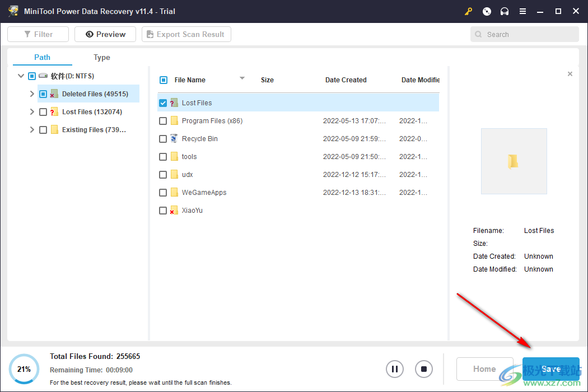588x392 pixels.
Task: Expand the Deleted Files tree node
Action: coord(32,94)
